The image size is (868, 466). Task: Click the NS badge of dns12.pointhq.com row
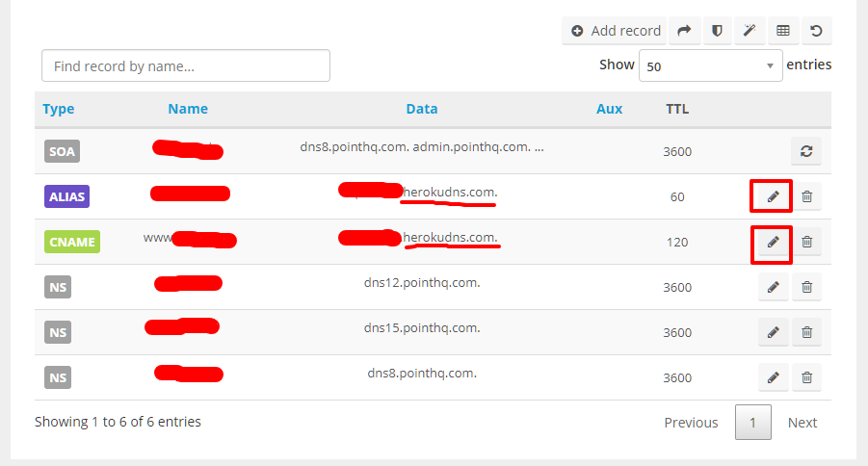pyautogui.click(x=58, y=287)
